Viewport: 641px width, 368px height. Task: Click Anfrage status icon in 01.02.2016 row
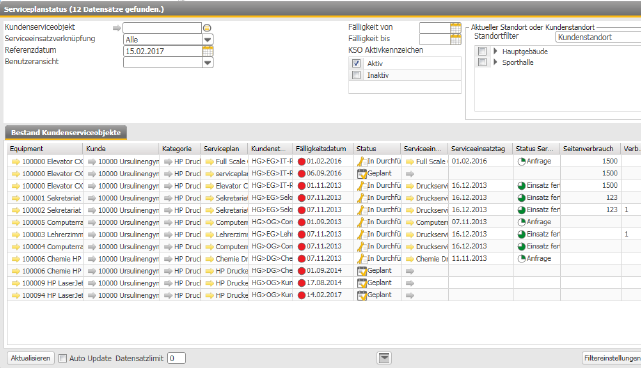pos(522,162)
